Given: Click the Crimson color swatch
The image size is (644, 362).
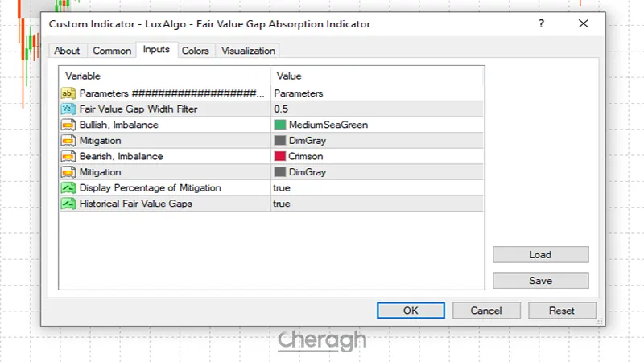Looking at the screenshot, I should [x=280, y=156].
